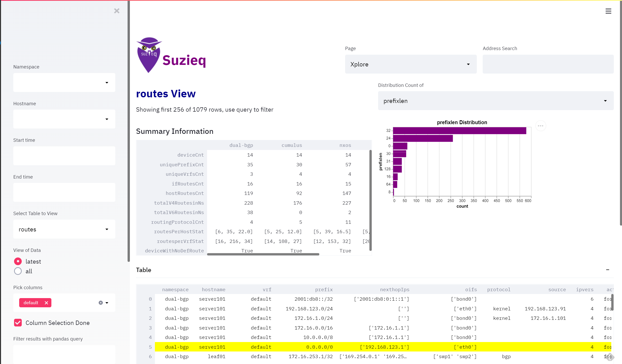The width and height of the screenshot is (622, 364).
Task: Click the fullscreen icon at the table's bottom-right corner
Action: point(610,357)
